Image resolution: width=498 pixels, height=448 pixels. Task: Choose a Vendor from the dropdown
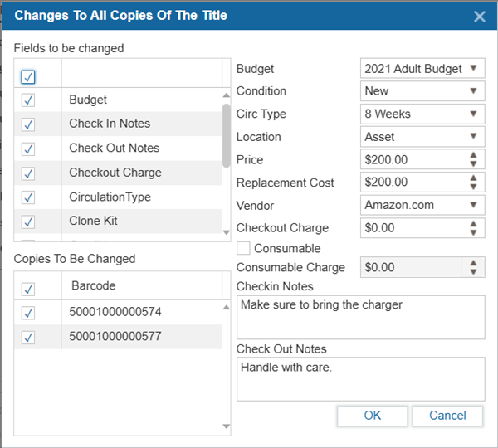423,205
